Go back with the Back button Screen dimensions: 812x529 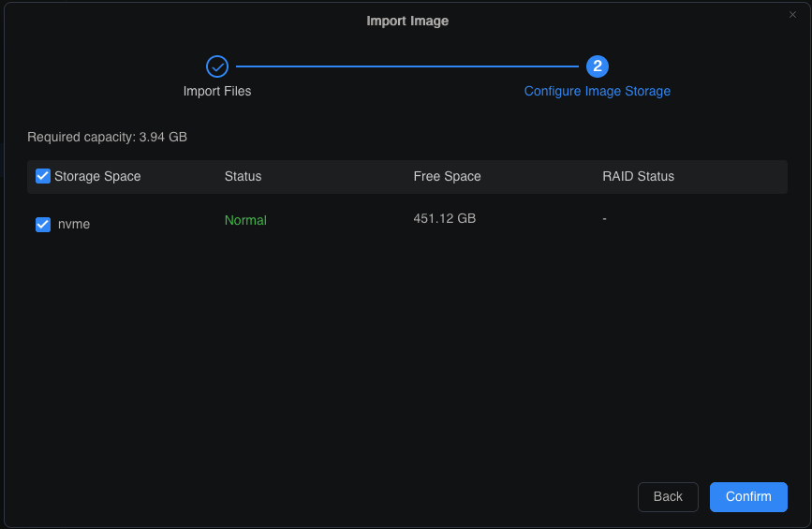tap(668, 497)
